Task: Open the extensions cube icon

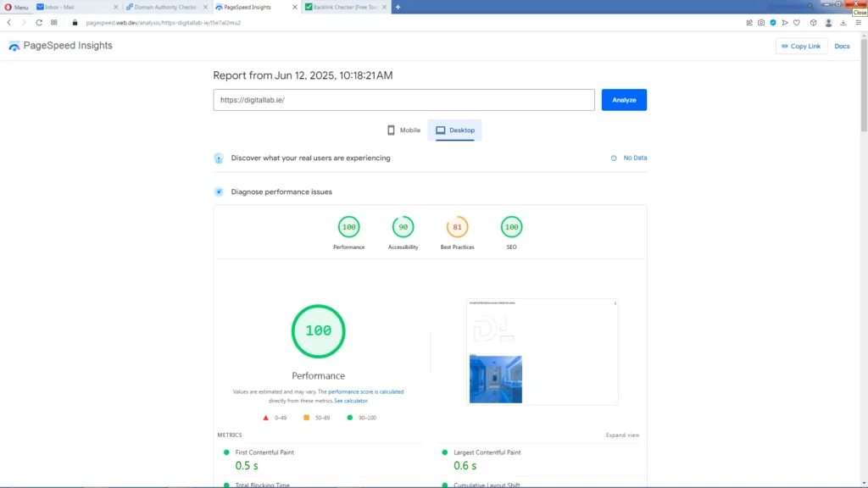Action: [x=813, y=23]
